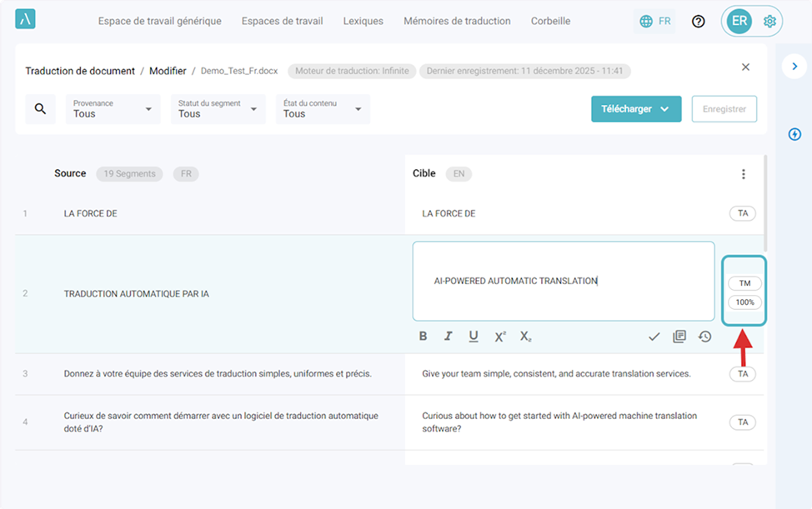Click the lightning bolt sidebar icon
Image resolution: width=812 pixels, height=509 pixels.
[794, 134]
